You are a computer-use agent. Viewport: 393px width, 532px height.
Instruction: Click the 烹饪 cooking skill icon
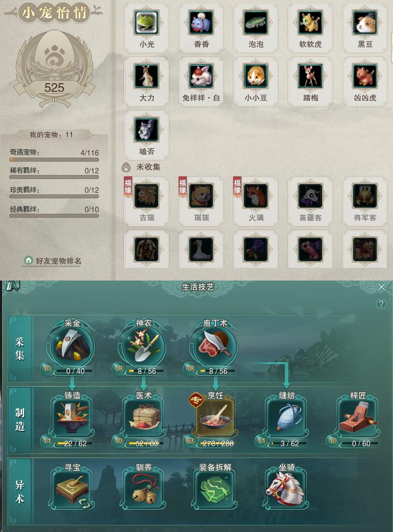(x=215, y=417)
